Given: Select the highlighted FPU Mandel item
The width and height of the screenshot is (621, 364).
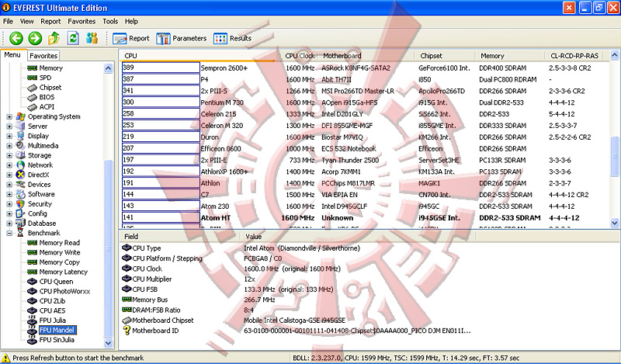Looking at the screenshot, I should [57, 331].
